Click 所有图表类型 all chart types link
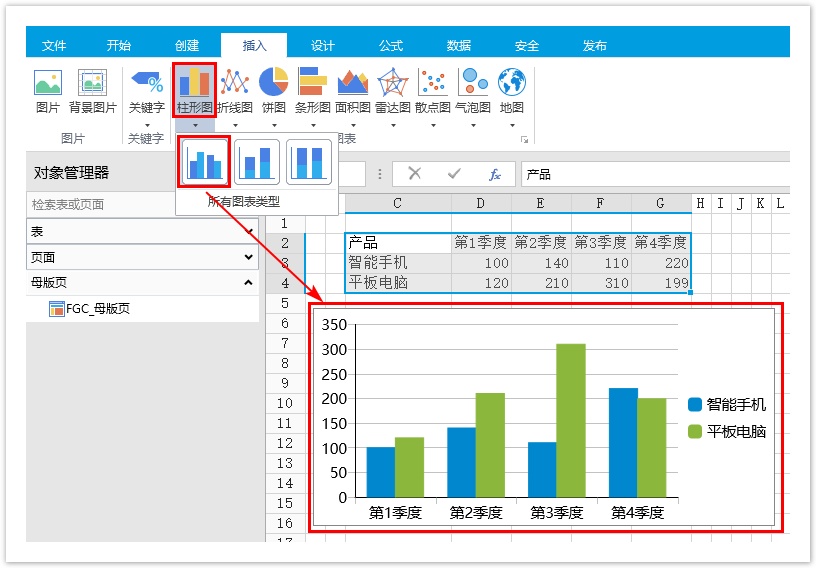 click(x=244, y=201)
